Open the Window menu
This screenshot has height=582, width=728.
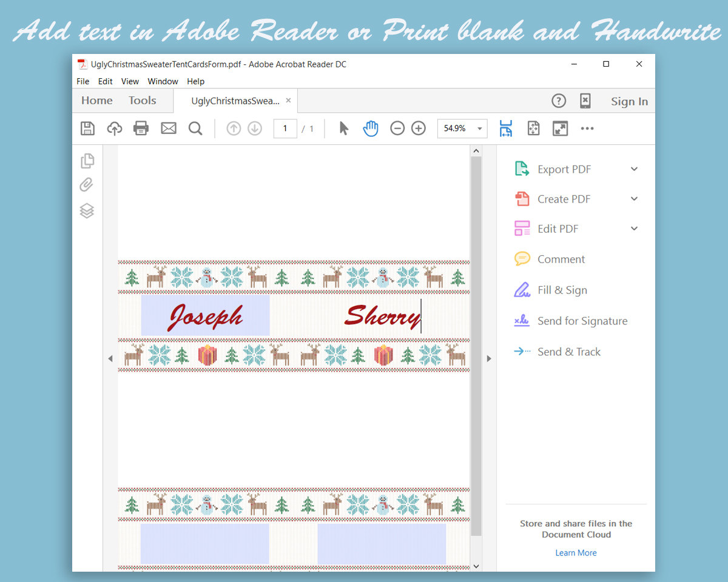(x=163, y=81)
